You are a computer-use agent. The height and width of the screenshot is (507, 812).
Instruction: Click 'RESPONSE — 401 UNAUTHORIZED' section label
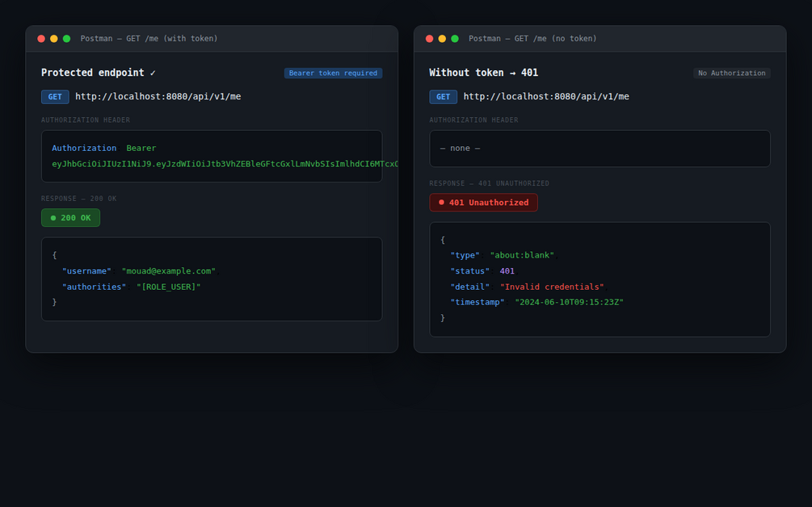point(490,183)
